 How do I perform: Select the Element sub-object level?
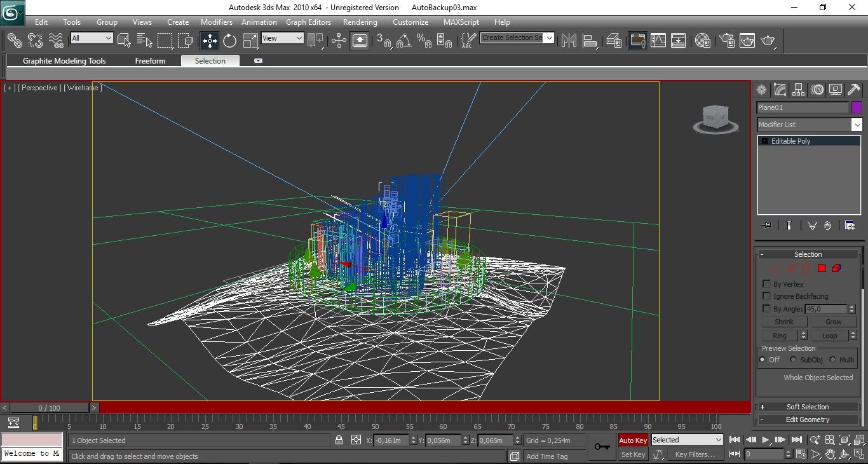[x=836, y=269]
